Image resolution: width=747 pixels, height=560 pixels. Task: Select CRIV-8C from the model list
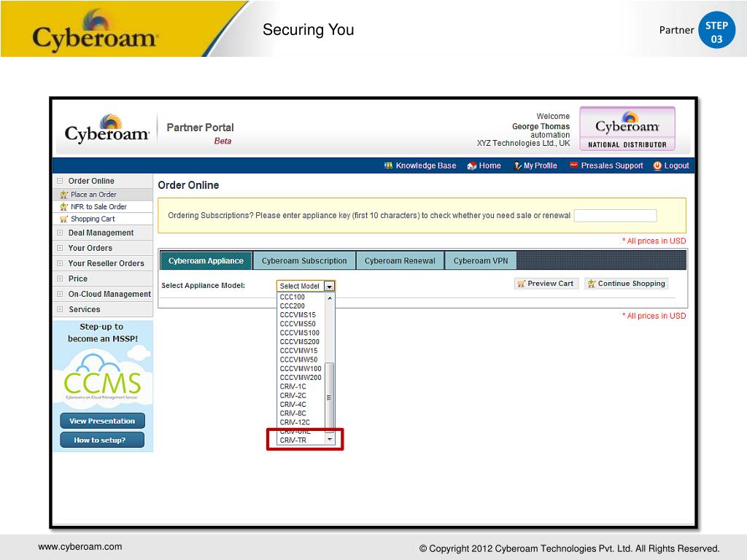[x=301, y=413]
